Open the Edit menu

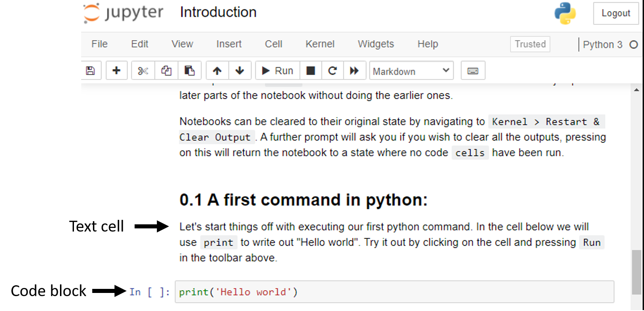tap(140, 44)
